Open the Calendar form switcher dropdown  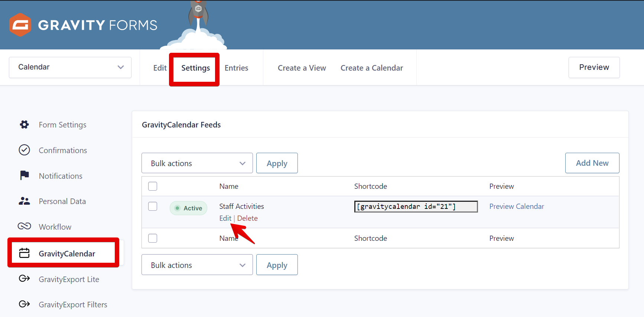70,67
